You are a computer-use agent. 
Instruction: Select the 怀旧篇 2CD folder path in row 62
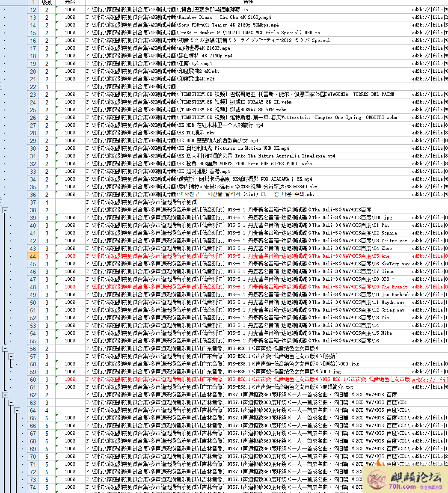click(248, 395)
